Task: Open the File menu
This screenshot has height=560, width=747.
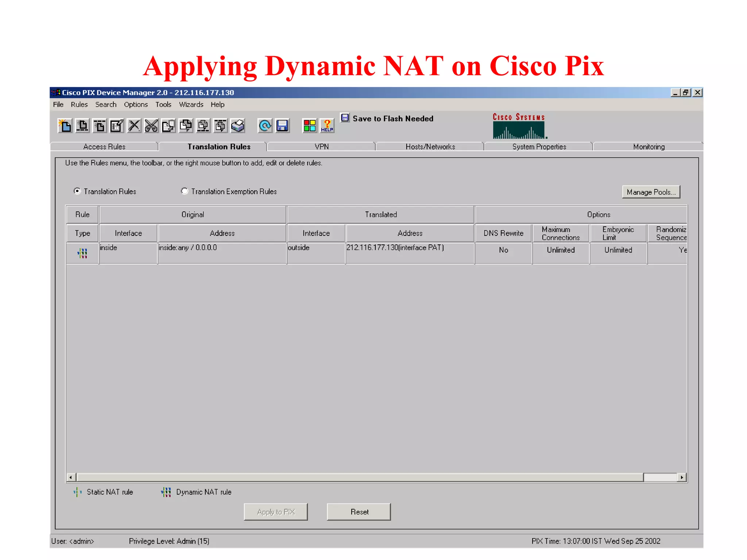Action: [58, 105]
